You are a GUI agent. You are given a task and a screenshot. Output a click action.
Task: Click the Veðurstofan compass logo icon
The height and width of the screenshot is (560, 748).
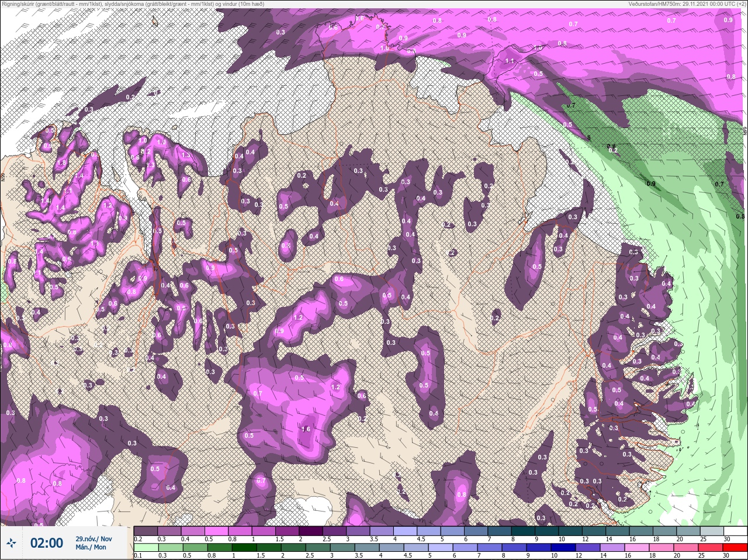click(11, 543)
